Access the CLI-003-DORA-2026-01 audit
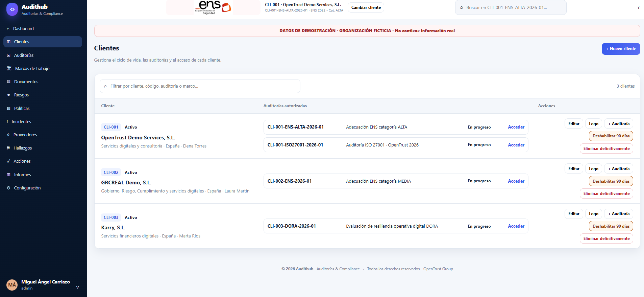Image resolution: width=644 pixels, height=297 pixels. pyautogui.click(x=516, y=226)
